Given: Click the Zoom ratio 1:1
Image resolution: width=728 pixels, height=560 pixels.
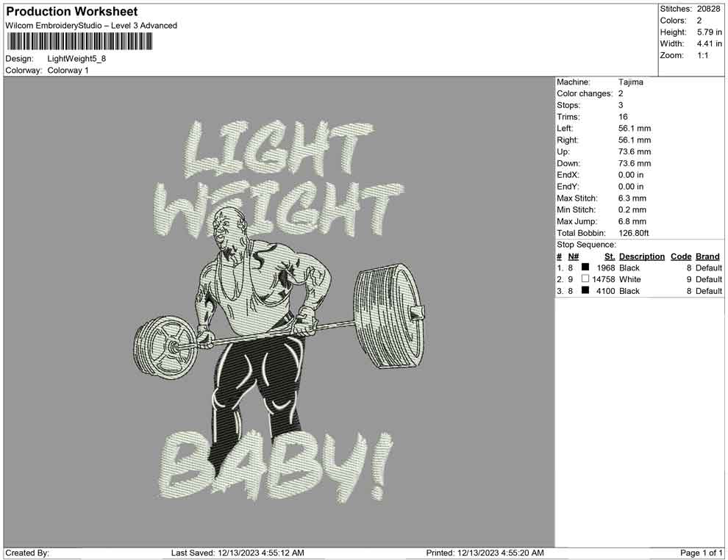Looking at the screenshot, I should click(703, 54).
